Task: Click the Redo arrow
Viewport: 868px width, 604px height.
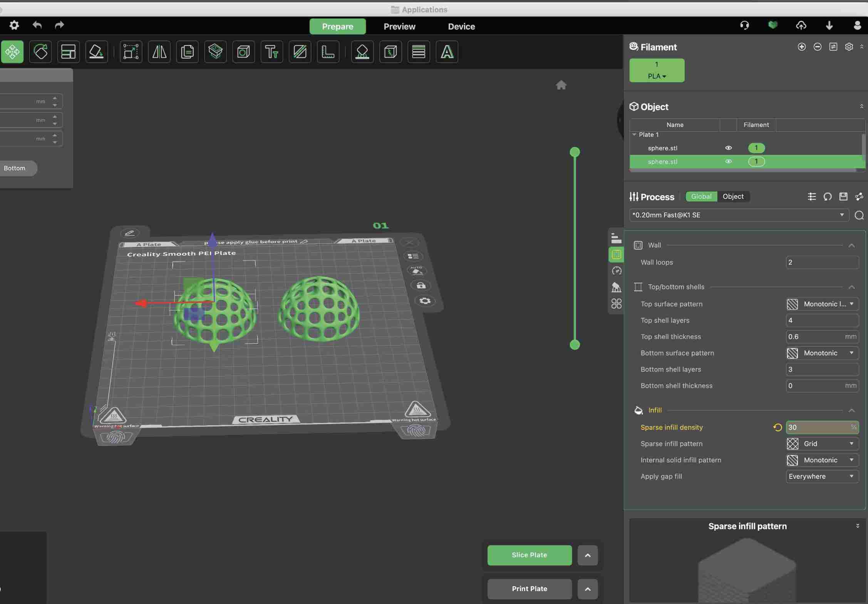Action: click(59, 25)
